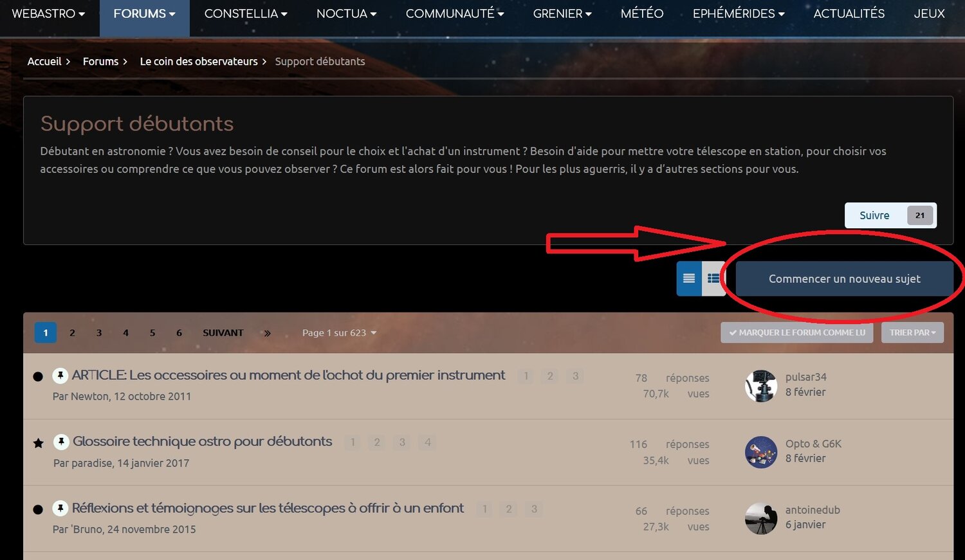
Task: Click the unread indicator beside the Réflexions topic
Action: [38, 509]
